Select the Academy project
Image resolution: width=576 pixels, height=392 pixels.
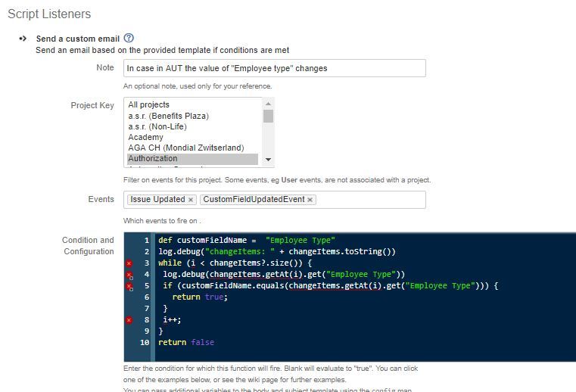pos(145,137)
